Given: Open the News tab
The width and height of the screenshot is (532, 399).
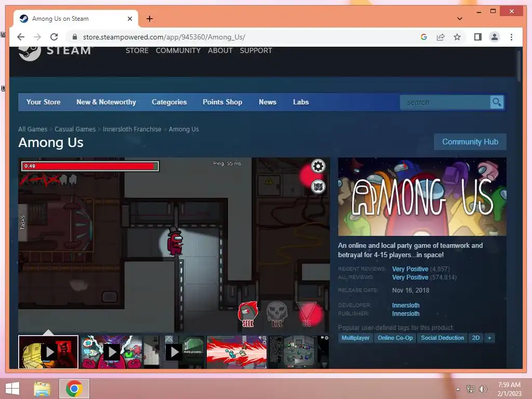Looking at the screenshot, I should 268,102.
